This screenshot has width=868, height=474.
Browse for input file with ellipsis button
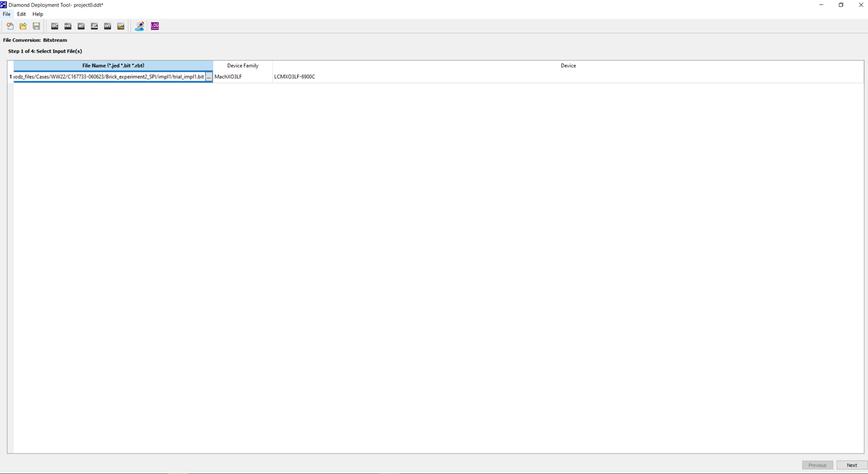pos(209,77)
